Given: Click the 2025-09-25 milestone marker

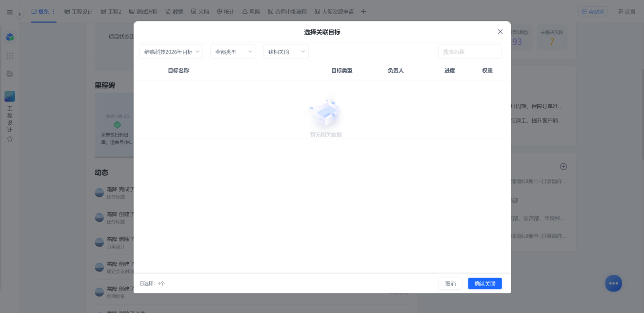Looking at the screenshot, I should point(117,125).
